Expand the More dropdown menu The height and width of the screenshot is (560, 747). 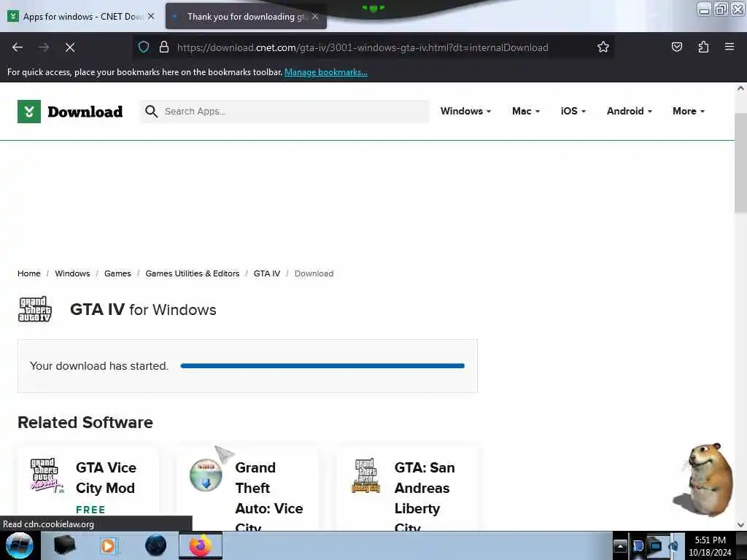click(689, 111)
